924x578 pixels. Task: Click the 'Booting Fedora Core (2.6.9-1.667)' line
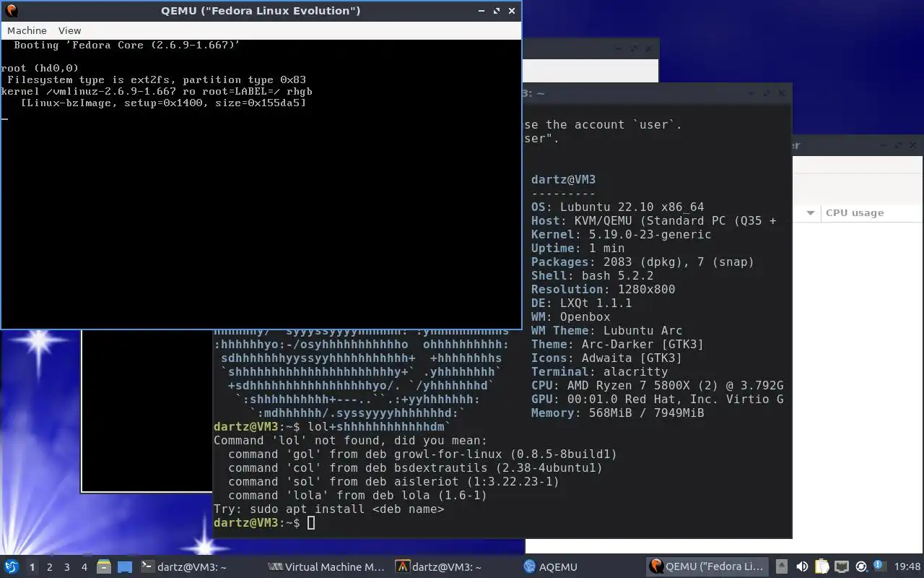click(x=127, y=45)
